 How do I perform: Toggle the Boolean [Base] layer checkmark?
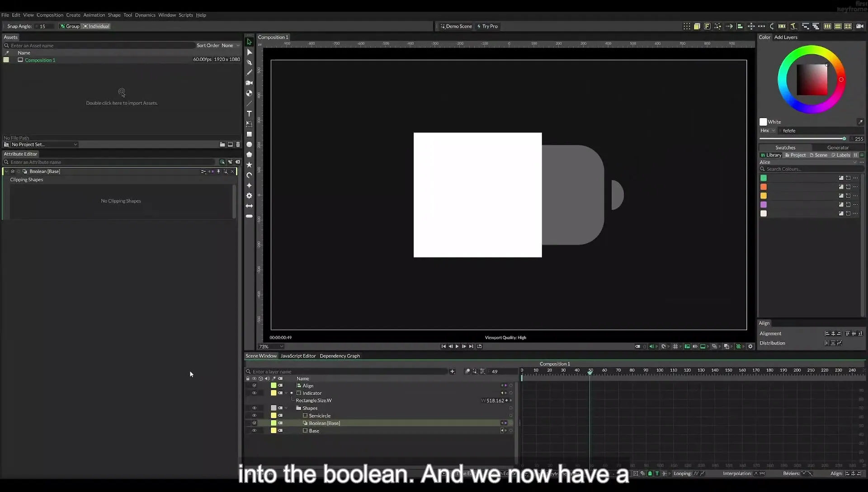pyautogui.click(x=254, y=423)
